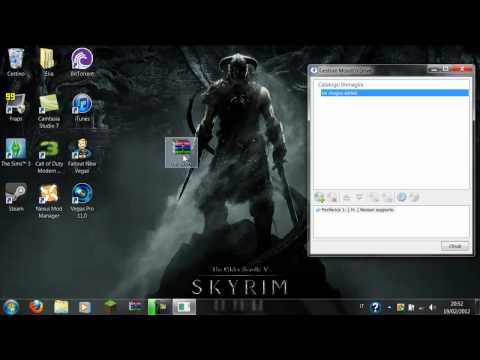The width and height of the screenshot is (480, 360).
Task: Click the active DAEMON Tools taskbar button
Action: 184,307
